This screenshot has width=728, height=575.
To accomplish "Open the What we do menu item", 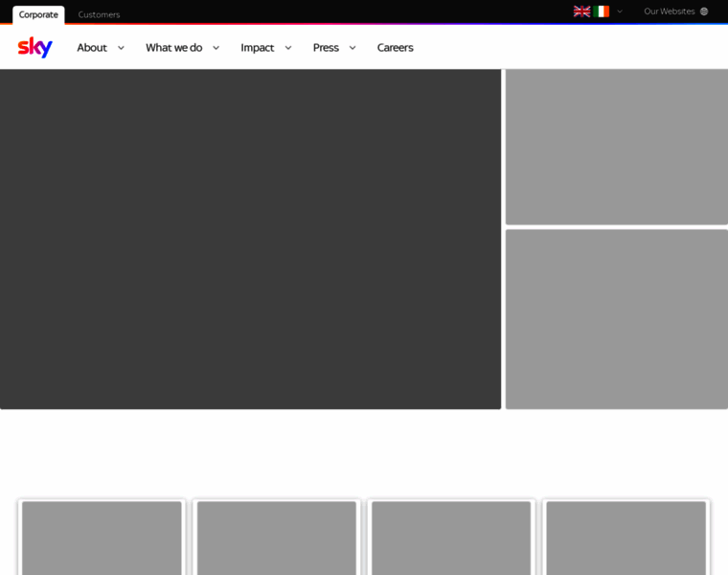I will [174, 48].
